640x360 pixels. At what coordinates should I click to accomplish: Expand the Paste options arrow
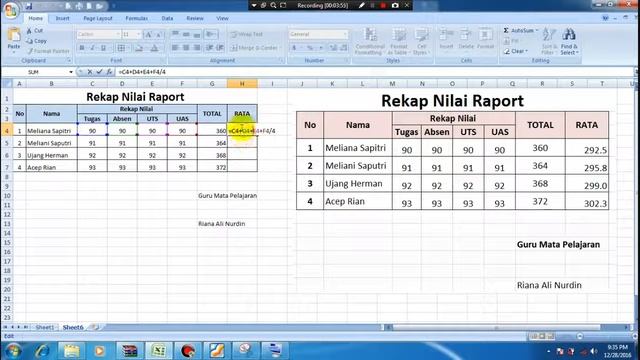click(14, 52)
